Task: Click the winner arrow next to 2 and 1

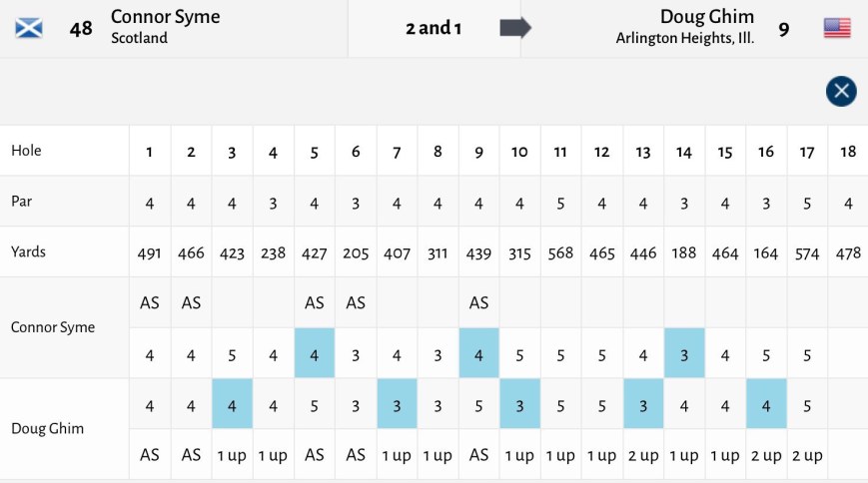Action: pyautogui.click(x=514, y=28)
